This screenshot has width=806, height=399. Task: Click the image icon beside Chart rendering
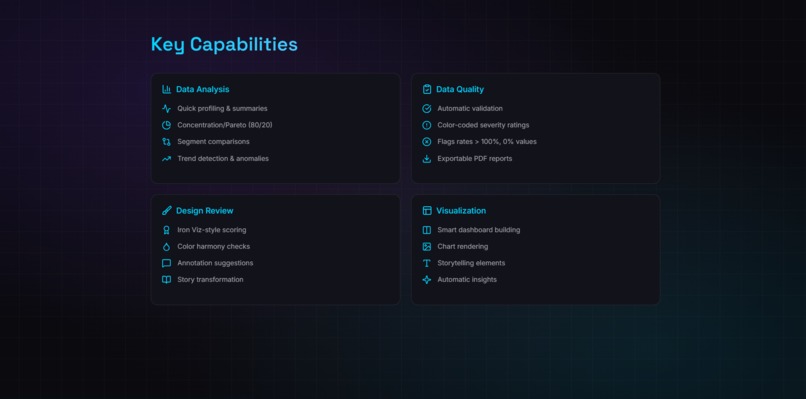427,246
